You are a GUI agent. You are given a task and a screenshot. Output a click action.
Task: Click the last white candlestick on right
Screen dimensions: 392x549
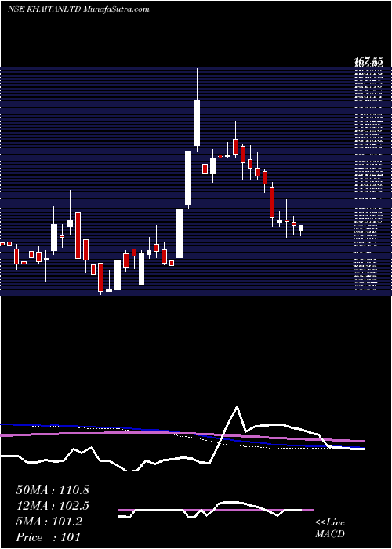pos(301,228)
